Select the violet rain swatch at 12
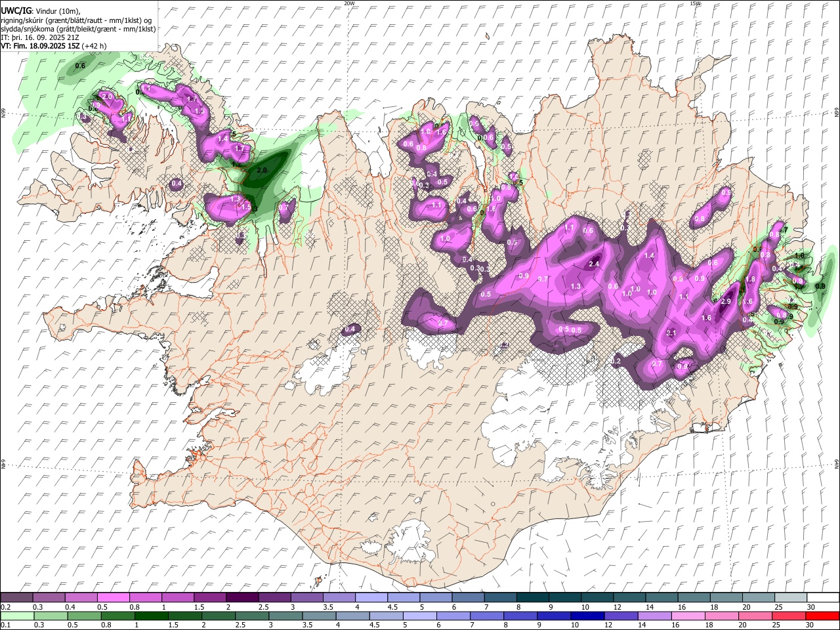This screenshot has width=840, height=630. click(620, 616)
